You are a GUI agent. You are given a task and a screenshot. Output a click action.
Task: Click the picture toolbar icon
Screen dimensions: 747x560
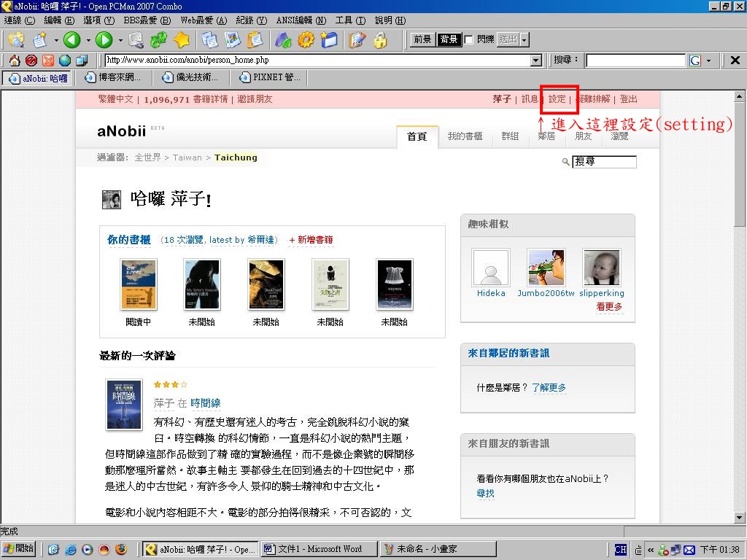(233, 39)
